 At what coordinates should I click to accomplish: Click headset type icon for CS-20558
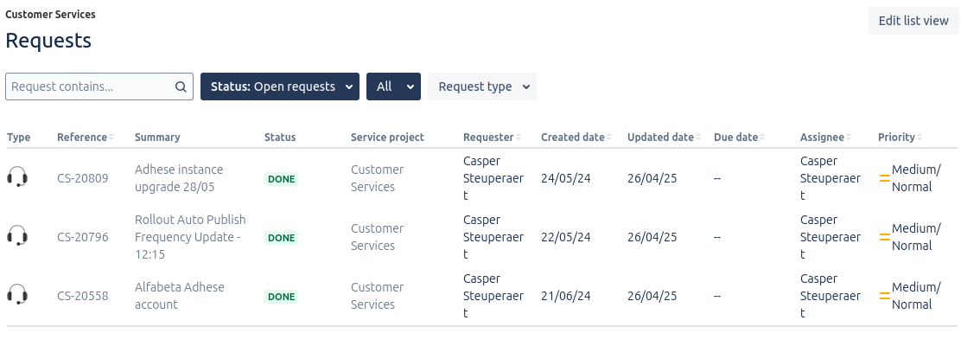pyautogui.click(x=17, y=295)
